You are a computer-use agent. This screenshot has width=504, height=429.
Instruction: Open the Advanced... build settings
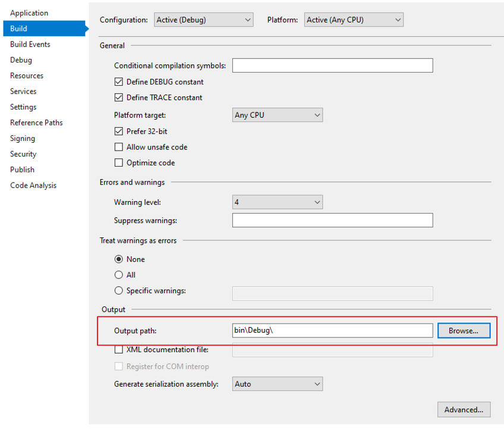click(x=464, y=410)
